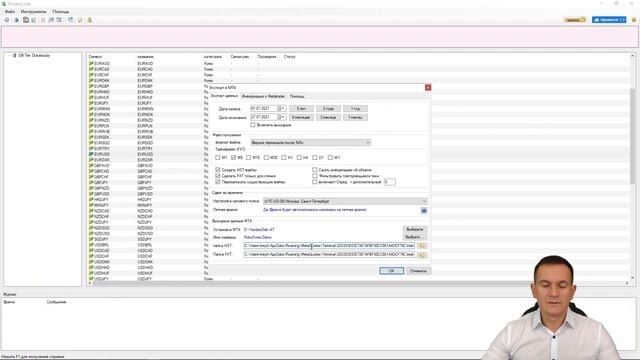Click the 'категория' column header
The width and height of the screenshot is (640, 360).
point(213,57)
